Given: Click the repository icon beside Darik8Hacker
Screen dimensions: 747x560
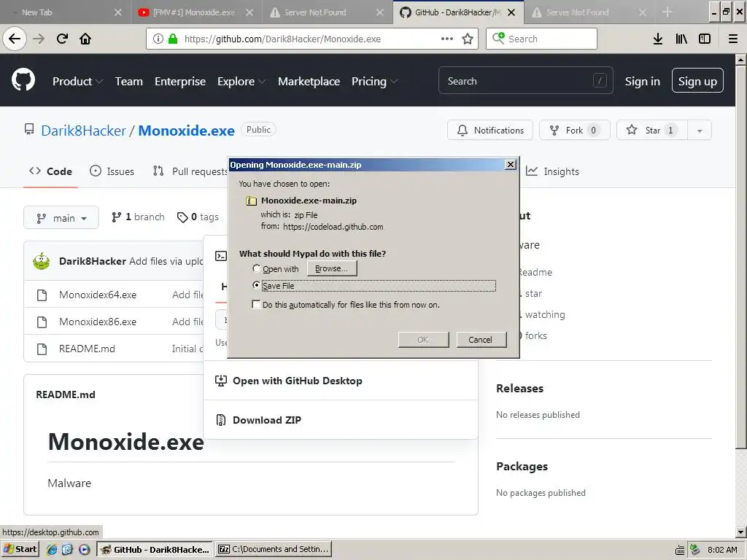Looking at the screenshot, I should point(29,130).
